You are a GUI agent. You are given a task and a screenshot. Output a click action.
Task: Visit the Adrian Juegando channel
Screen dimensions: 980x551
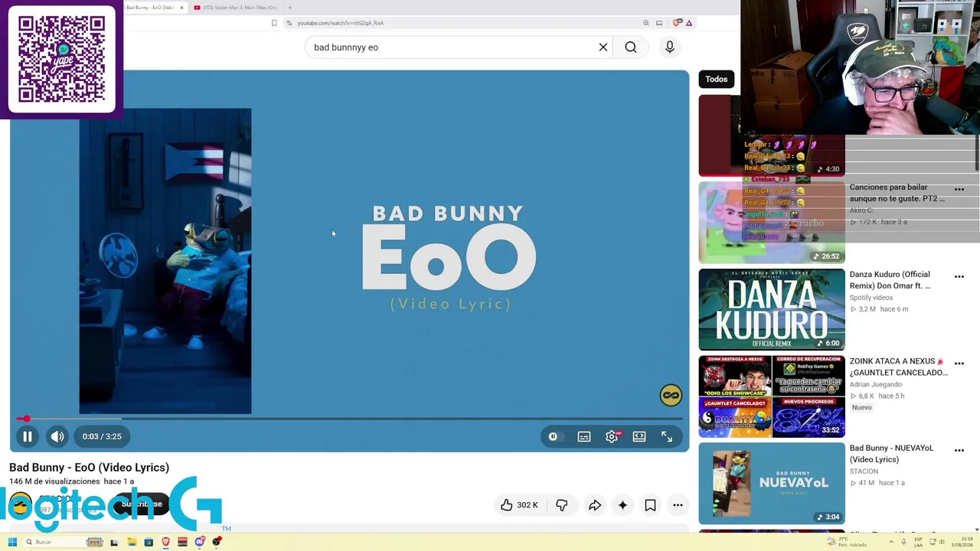pos(877,385)
